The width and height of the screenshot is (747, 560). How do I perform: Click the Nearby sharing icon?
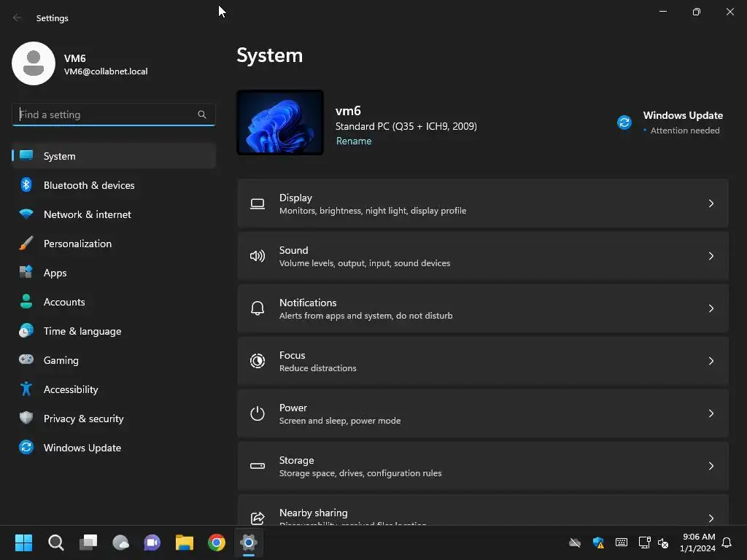click(258, 518)
